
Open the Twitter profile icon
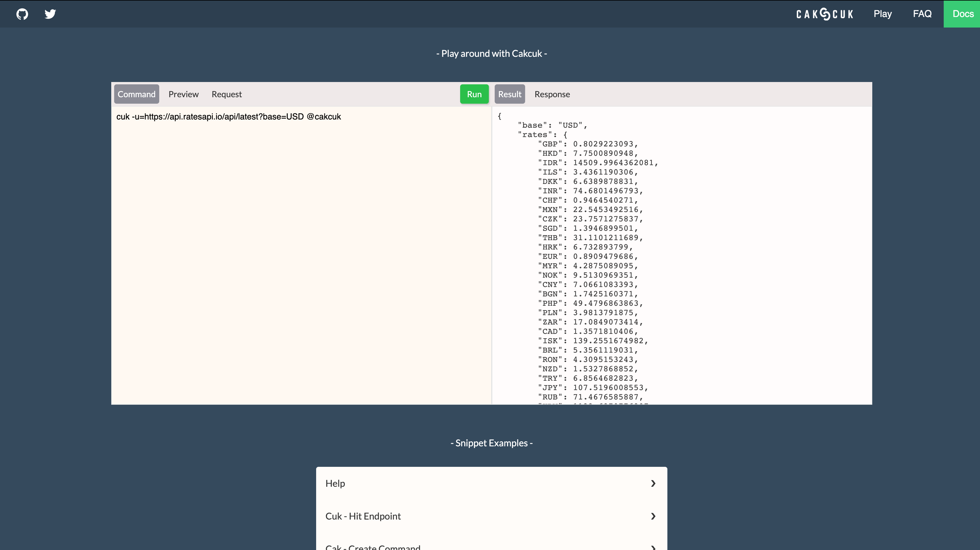[x=50, y=14]
